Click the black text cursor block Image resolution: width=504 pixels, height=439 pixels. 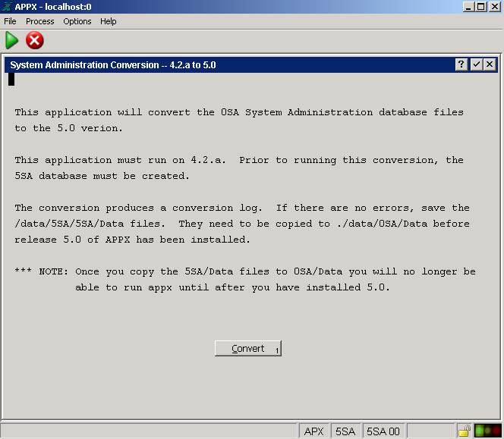point(11,79)
